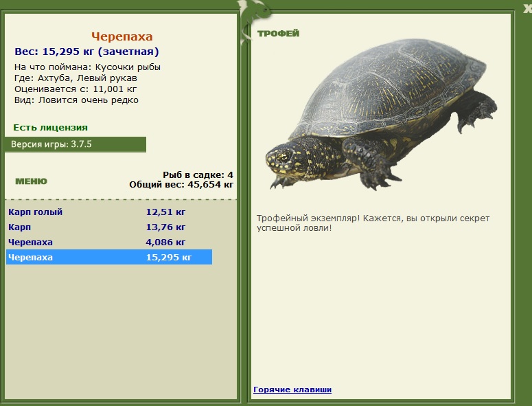Click the 12,51 кг weight value
Screen dimensions: 532x406
pos(165,212)
